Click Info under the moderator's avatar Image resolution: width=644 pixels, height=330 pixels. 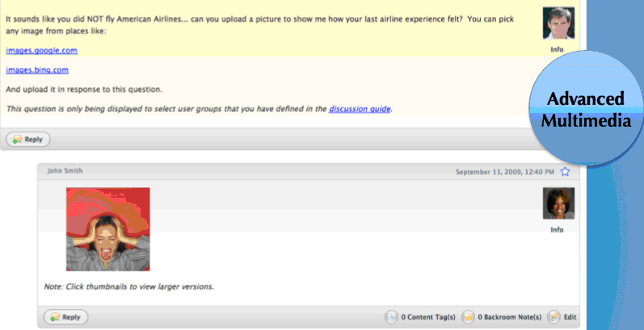pyautogui.click(x=557, y=49)
